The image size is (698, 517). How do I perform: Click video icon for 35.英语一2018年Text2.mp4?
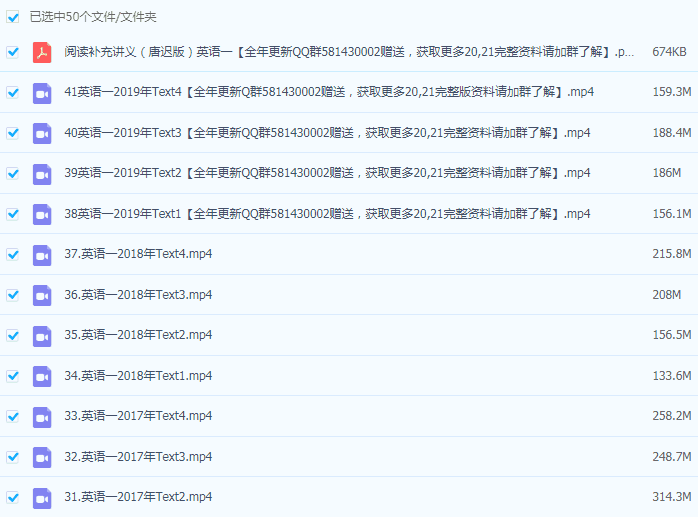pyautogui.click(x=41, y=336)
